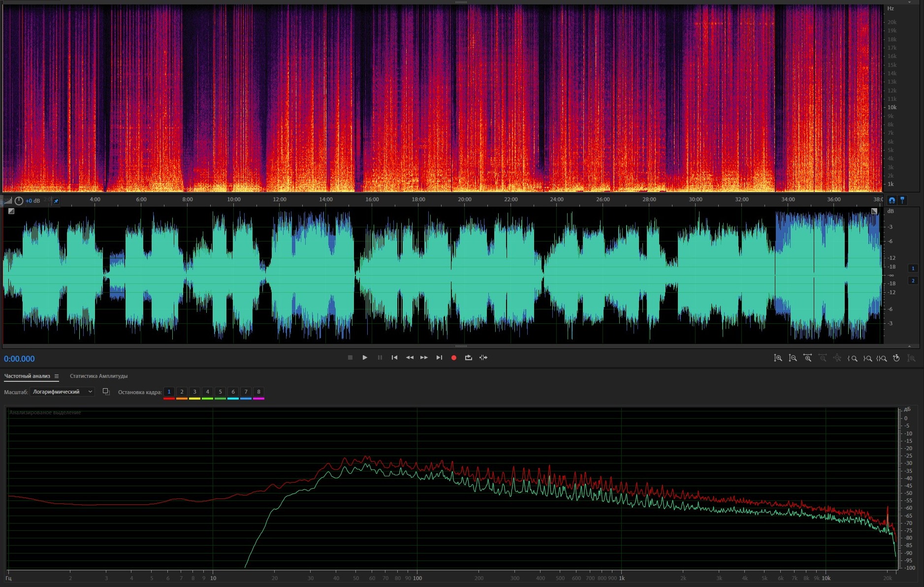The height and width of the screenshot is (587, 924).
Task: Click zoom out amplitude icon
Action: coord(793,358)
